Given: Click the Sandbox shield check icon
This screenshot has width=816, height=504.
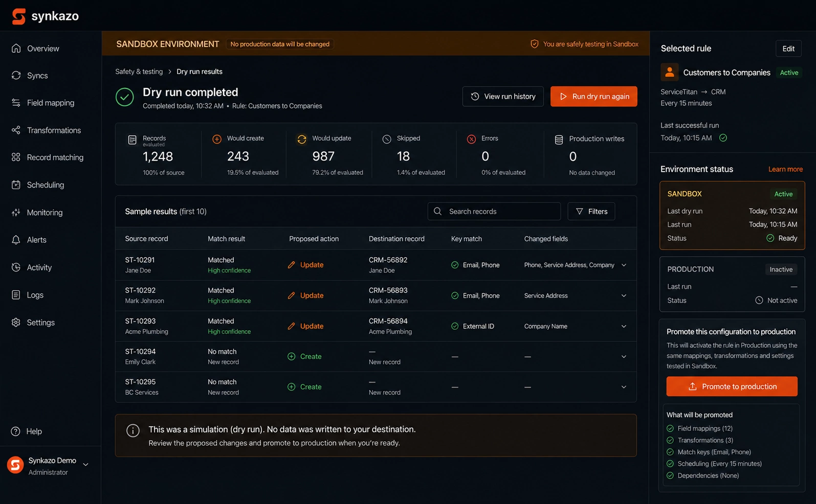Looking at the screenshot, I should [x=534, y=44].
